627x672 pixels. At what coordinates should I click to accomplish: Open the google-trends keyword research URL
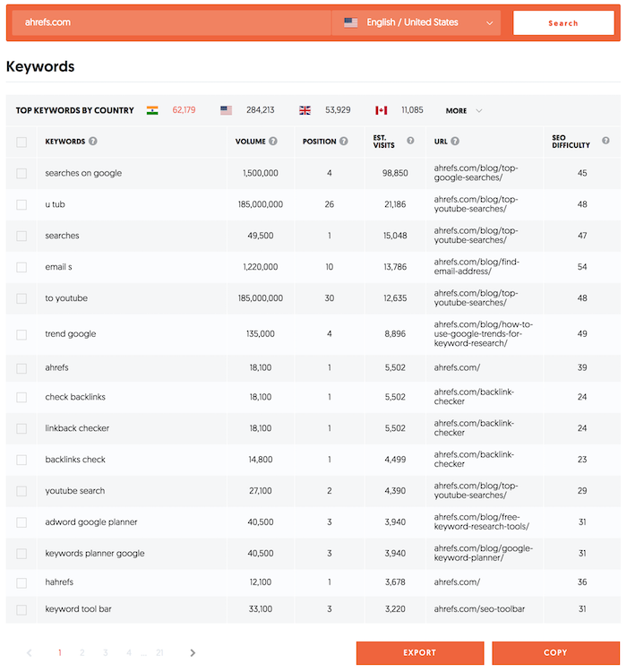tap(483, 334)
